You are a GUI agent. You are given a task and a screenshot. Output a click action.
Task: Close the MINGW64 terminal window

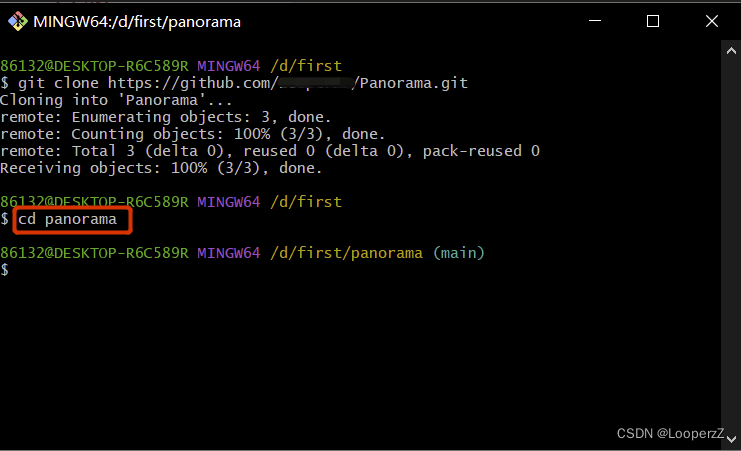(x=712, y=21)
